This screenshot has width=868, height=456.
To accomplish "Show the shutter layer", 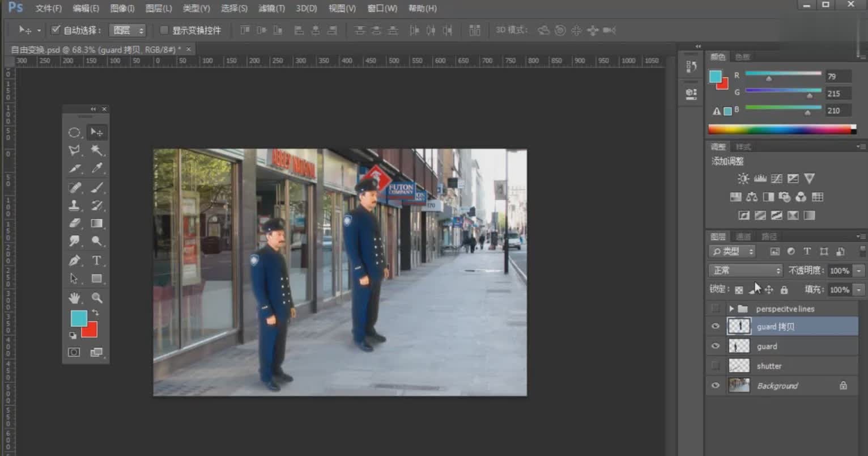I will coord(716,366).
